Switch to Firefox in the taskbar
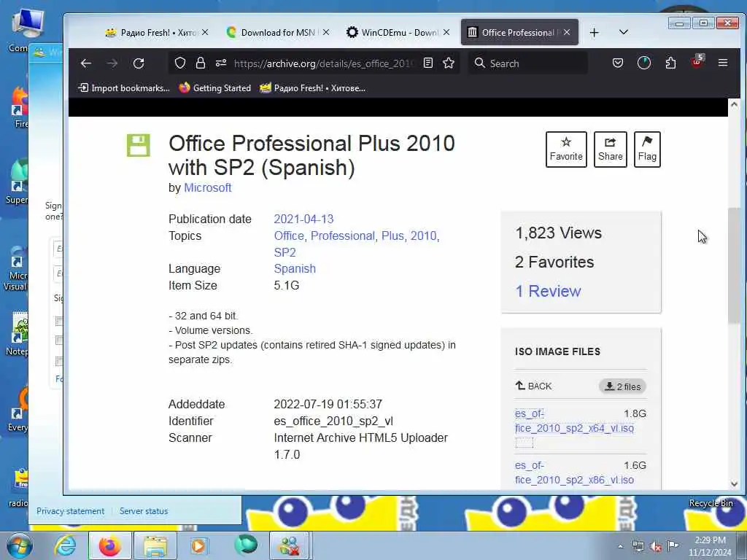This screenshot has height=560, width=747. [109, 545]
